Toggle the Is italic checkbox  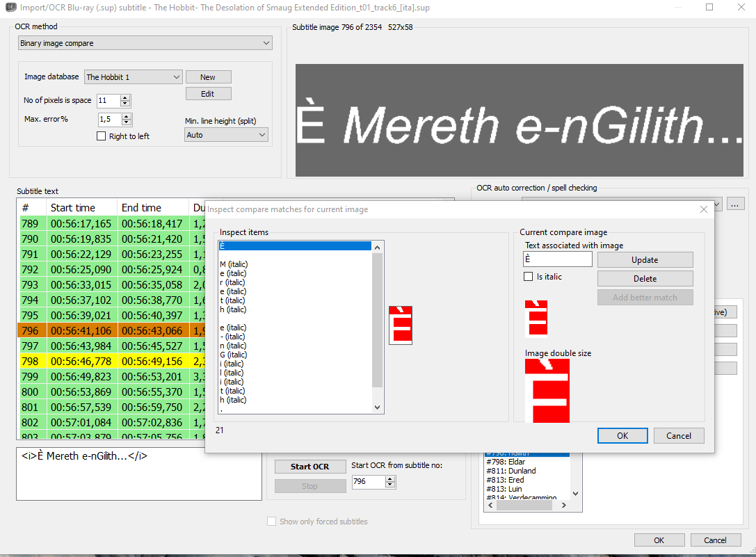click(528, 276)
